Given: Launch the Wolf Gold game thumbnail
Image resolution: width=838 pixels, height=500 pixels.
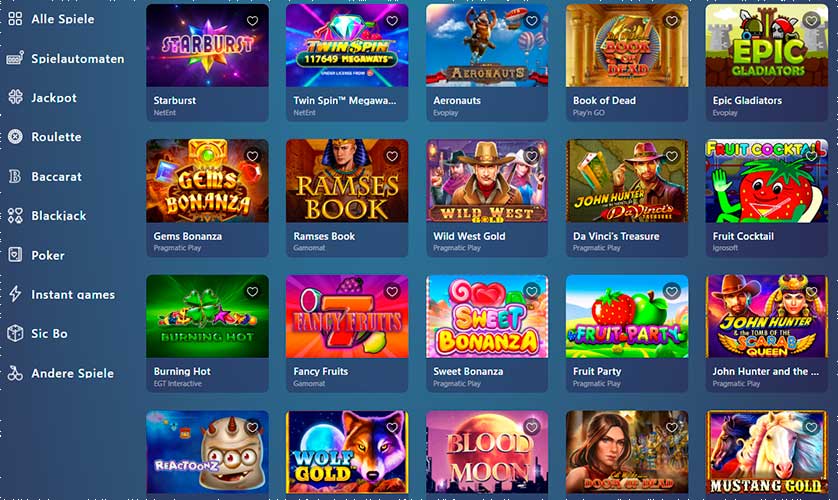Looking at the screenshot, I should [347, 452].
